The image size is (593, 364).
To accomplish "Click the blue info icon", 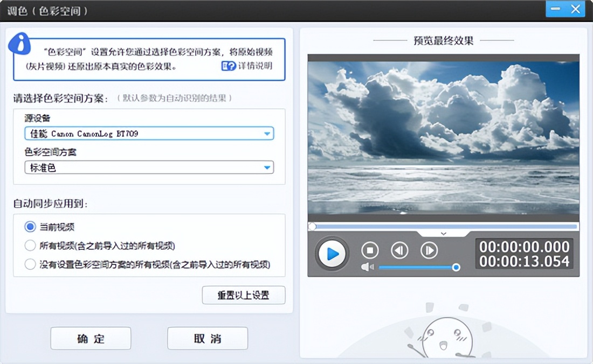I will (19, 44).
